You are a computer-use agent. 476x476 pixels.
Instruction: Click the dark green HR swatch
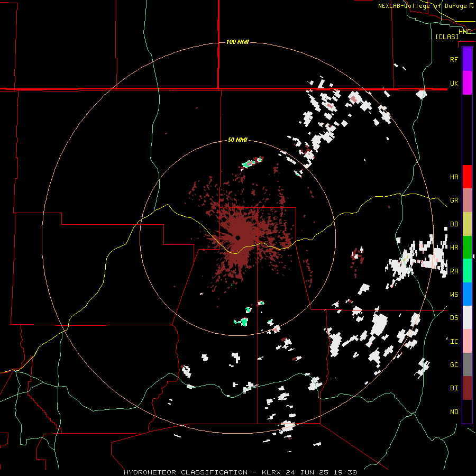[x=467, y=248]
